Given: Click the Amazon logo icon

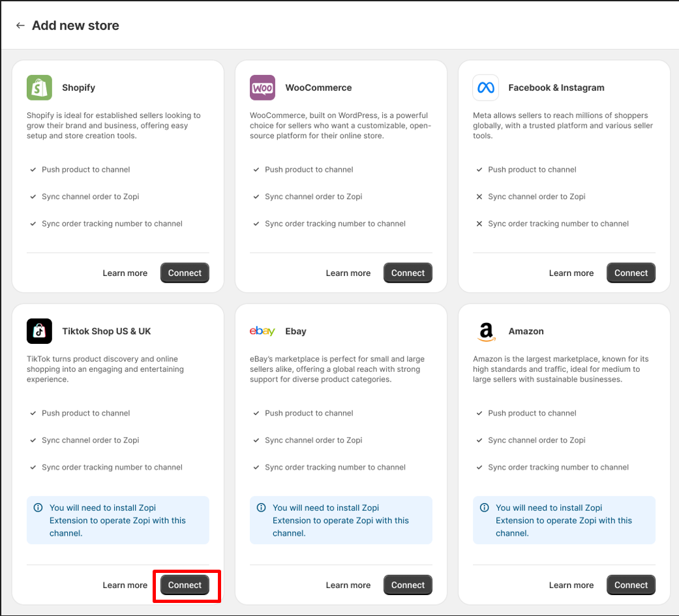Looking at the screenshot, I should (x=487, y=332).
